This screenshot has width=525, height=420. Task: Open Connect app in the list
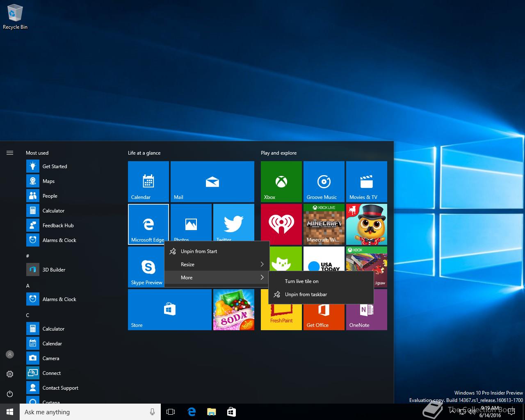pyautogui.click(x=74, y=373)
